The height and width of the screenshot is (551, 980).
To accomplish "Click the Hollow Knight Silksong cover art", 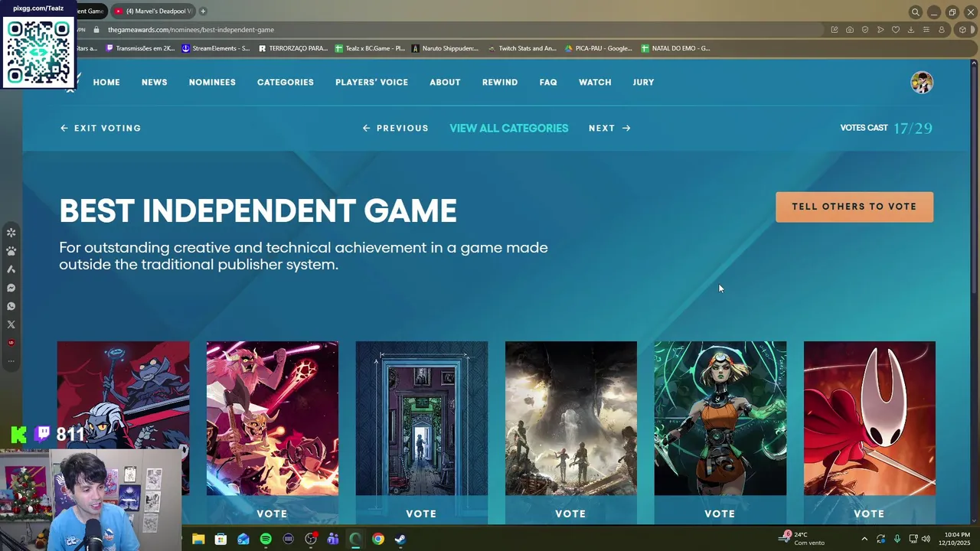I will (x=870, y=419).
